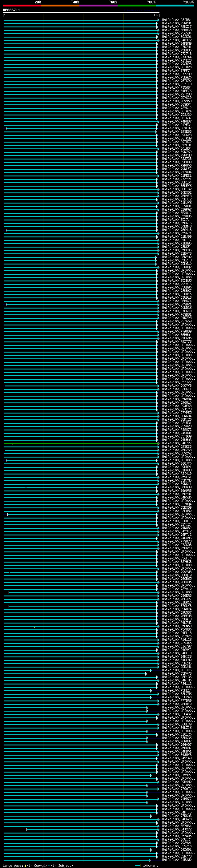The height and width of the screenshot is (868, 197).
Task: Select hit UniRef100_C6THR0
Action: pos(176,67)
